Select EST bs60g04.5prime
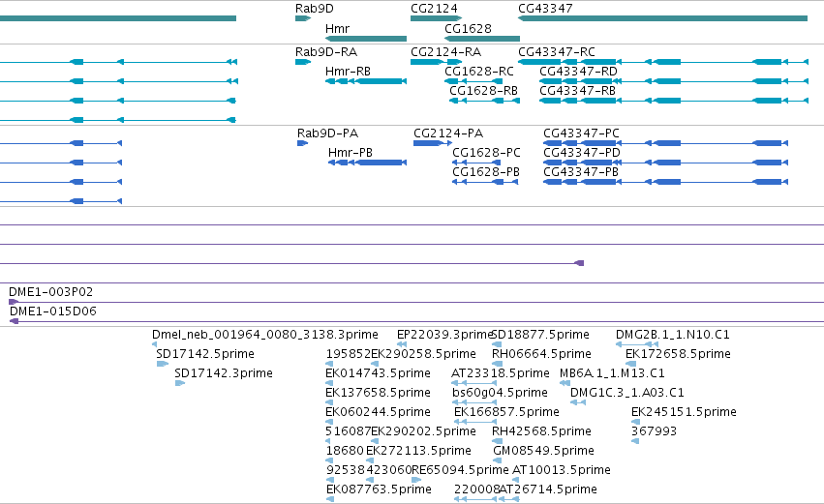Image resolution: width=824 pixels, height=504 pixels. pyautogui.click(x=500, y=393)
